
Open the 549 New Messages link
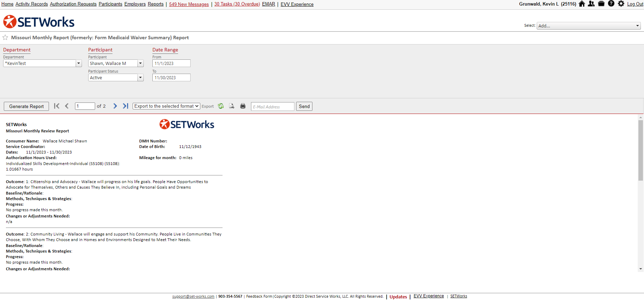[189, 4]
